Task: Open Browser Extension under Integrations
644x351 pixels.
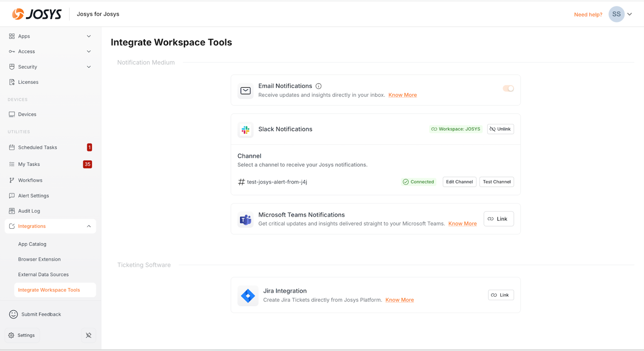Action: (39, 259)
